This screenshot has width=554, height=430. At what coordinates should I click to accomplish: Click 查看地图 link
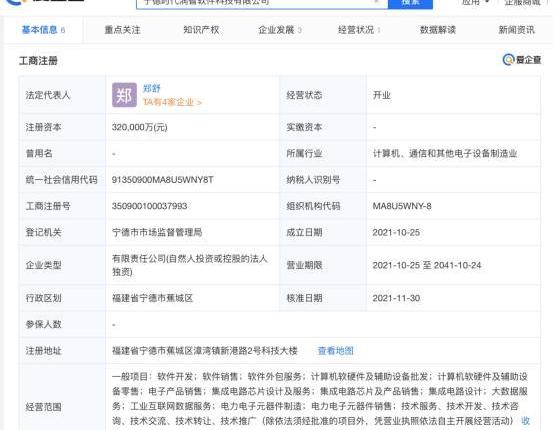point(335,351)
